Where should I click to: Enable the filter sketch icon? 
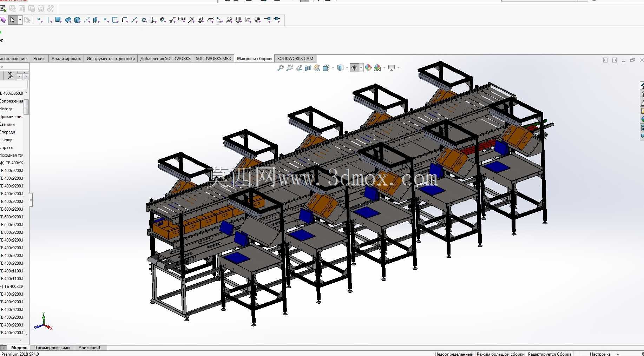click(116, 20)
